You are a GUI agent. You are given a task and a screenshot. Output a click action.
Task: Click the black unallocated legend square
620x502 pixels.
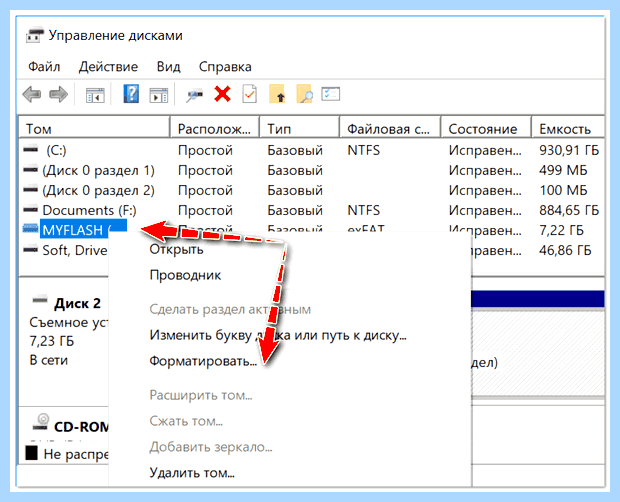(32, 453)
